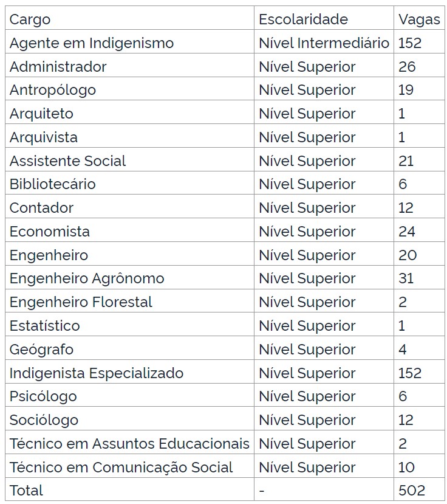Select the total vagas value 502
The height and width of the screenshot is (504, 447).
coord(412,491)
